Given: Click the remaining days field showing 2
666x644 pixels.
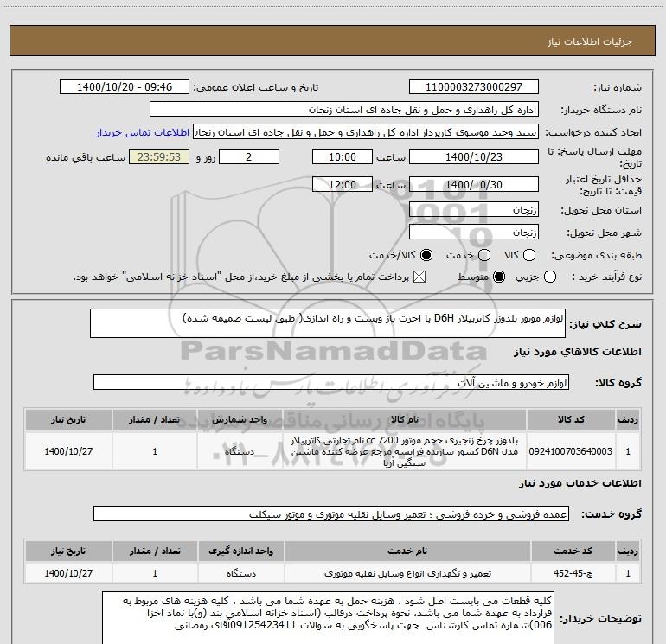Looking at the screenshot, I should coord(249,157).
